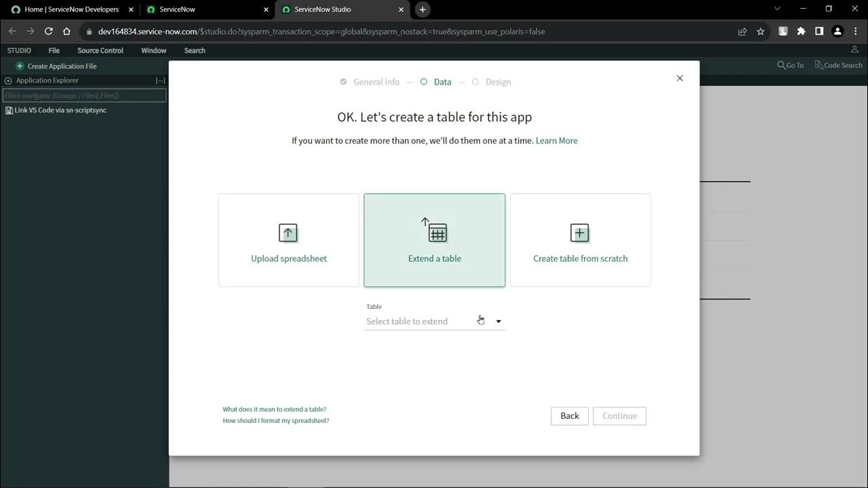Open the Learn More link
Viewport: 868px width, 488px height.
(557, 140)
